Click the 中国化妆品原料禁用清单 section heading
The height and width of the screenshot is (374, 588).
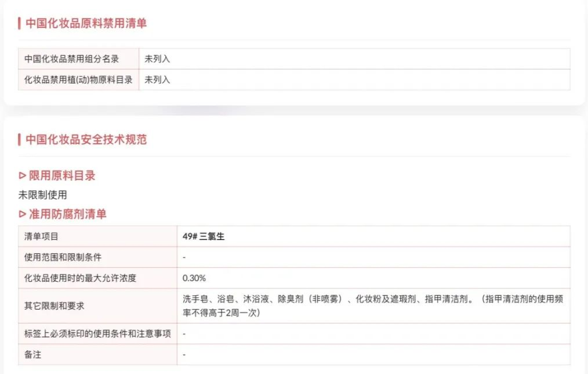point(86,24)
